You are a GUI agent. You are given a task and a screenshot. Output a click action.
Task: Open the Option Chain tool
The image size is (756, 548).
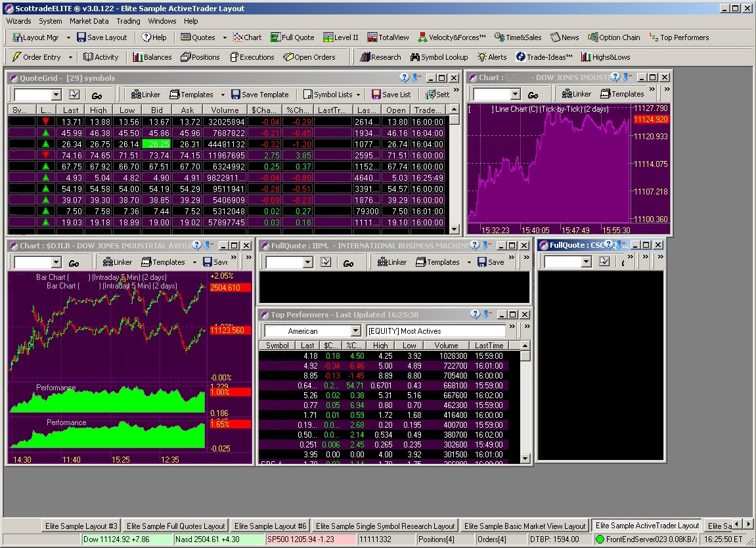tap(613, 37)
